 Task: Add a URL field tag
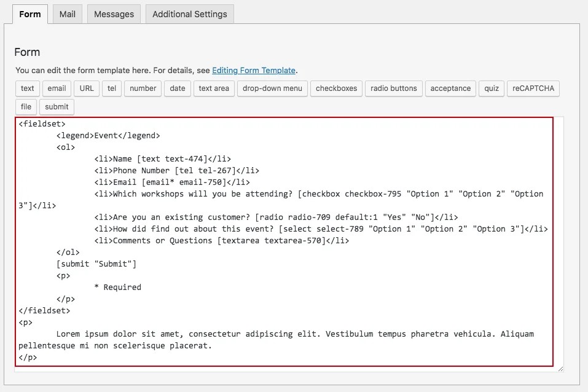pyautogui.click(x=87, y=88)
